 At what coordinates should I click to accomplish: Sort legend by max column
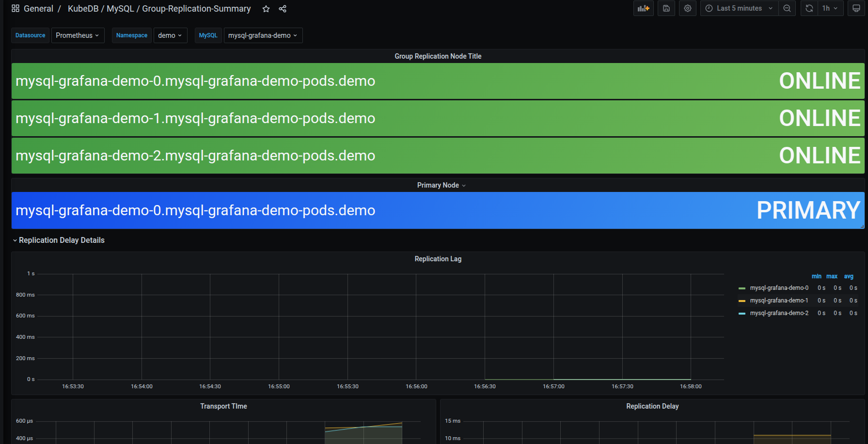(832, 276)
